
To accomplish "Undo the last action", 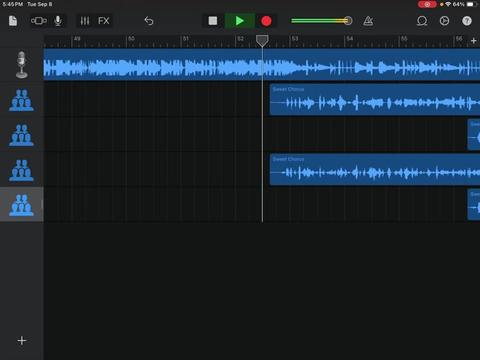I will 149,21.
